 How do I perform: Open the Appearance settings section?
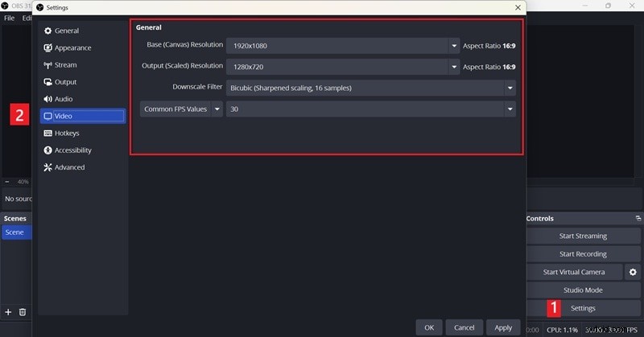coord(72,47)
